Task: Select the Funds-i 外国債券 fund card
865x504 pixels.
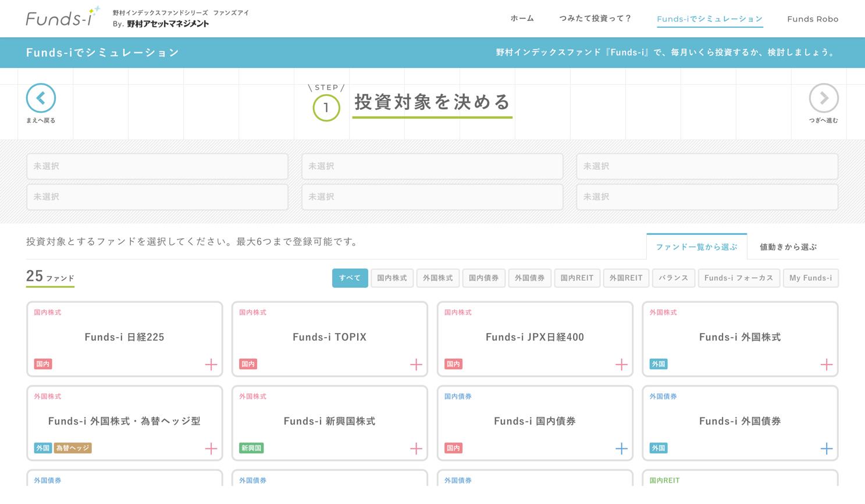Action: click(x=740, y=423)
